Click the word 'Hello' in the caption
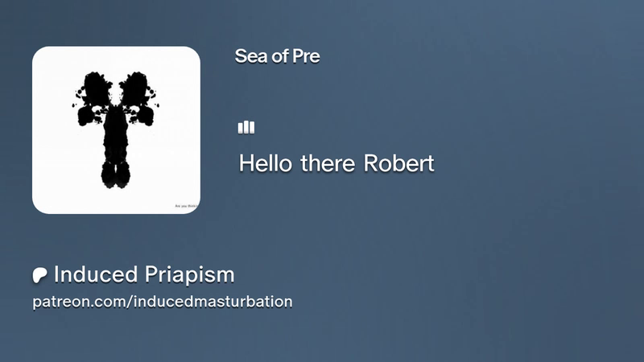This screenshot has height=362, width=644. click(x=266, y=163)
